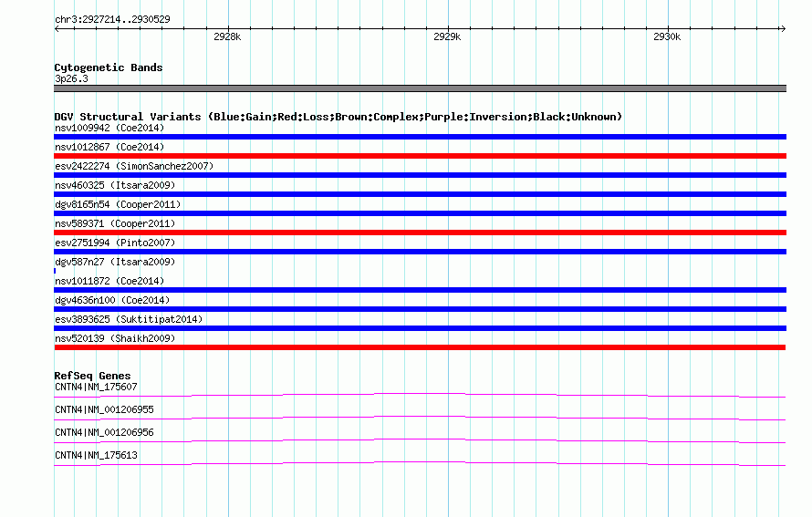Select the red bar under nsv589371
This screenshot has height=517, width=812.
[x=420, y=233]
